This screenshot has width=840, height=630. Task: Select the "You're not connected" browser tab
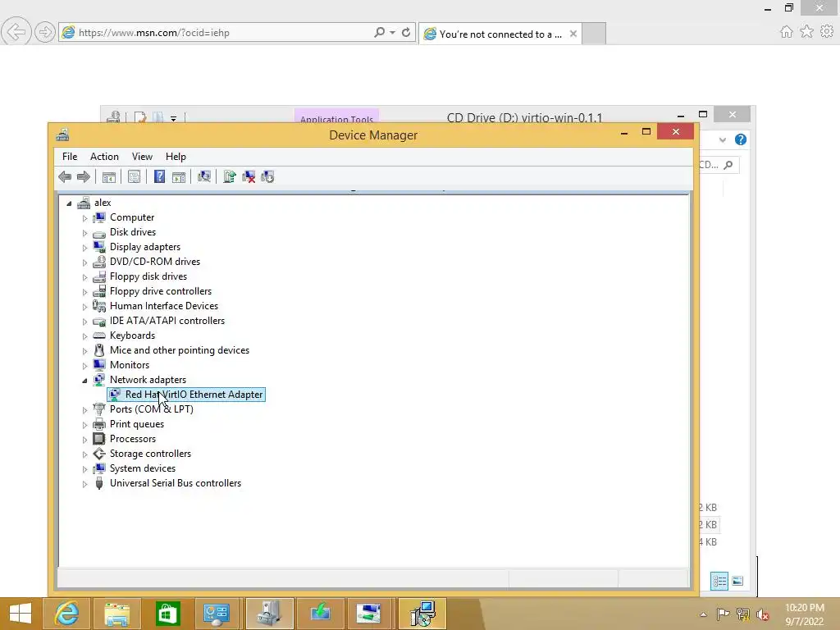pyautogui.click(x=501, y=34)
